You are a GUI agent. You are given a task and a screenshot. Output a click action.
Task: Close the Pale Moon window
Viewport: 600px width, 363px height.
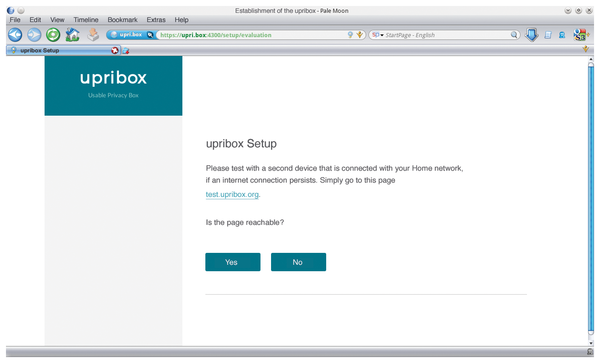coord(589,11)
